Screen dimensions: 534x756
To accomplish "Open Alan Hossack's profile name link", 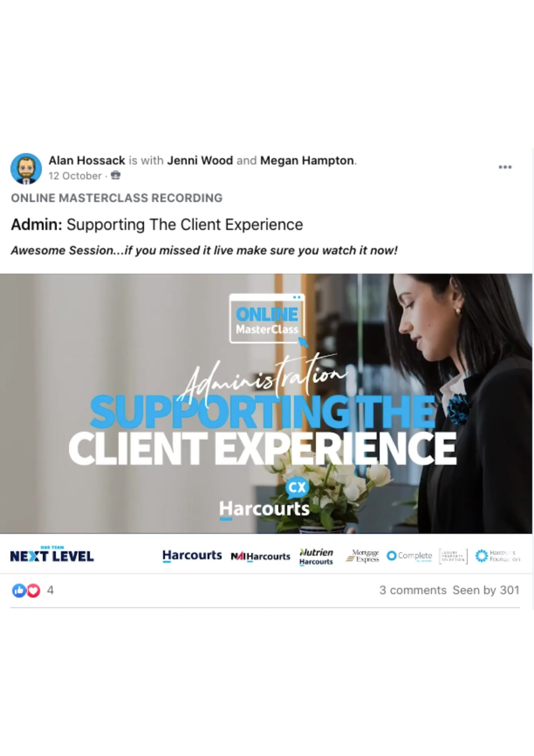I will click(x=87, y=161).
